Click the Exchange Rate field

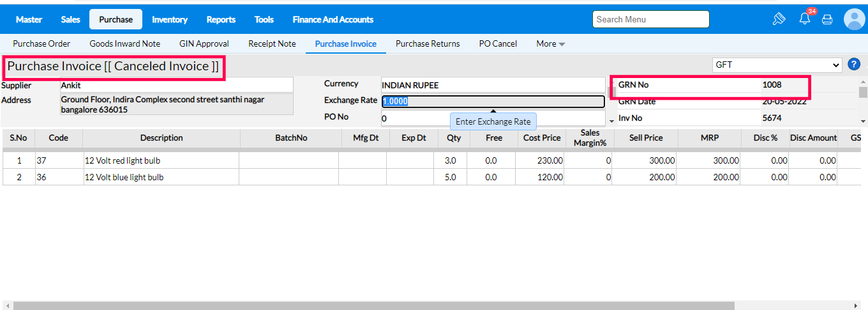(493, 101)
